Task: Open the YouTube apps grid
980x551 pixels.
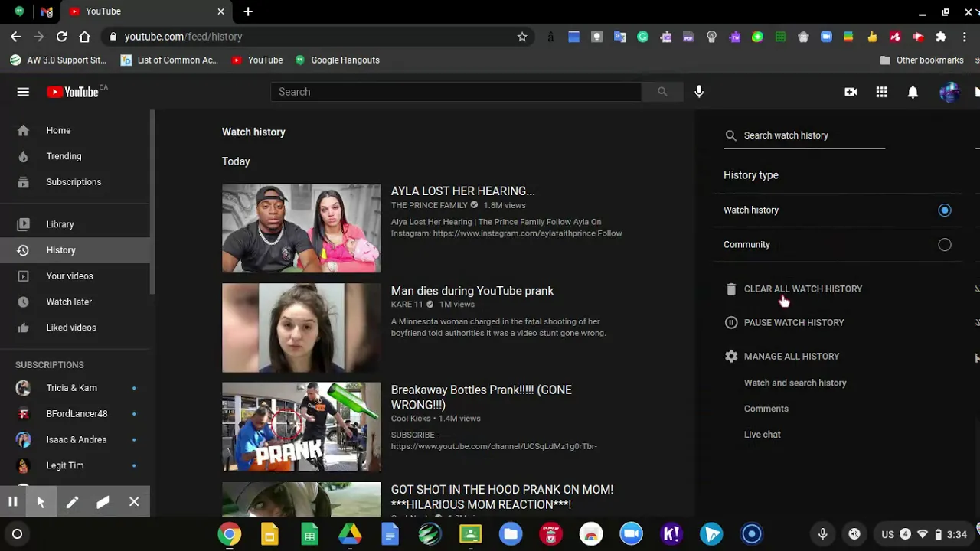Action: click(x=882, y=92)
